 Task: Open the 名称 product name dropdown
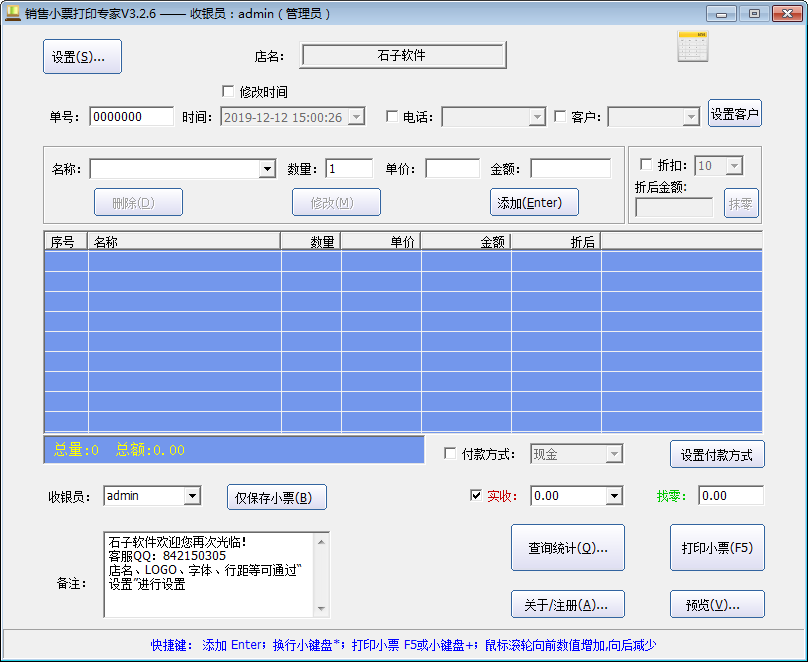point(267,169)
